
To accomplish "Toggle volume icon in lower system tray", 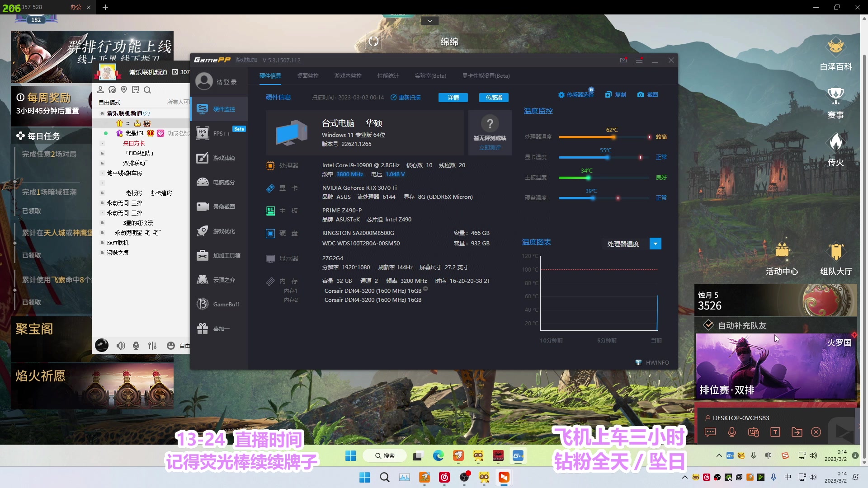I will pyautogui.click(x=813, y=477).
